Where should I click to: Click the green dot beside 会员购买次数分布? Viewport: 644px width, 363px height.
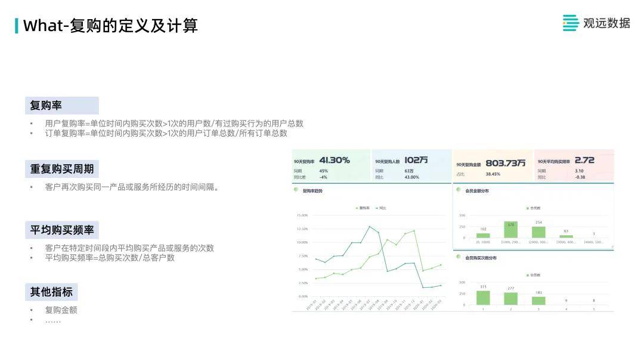(x=458, y=257)
